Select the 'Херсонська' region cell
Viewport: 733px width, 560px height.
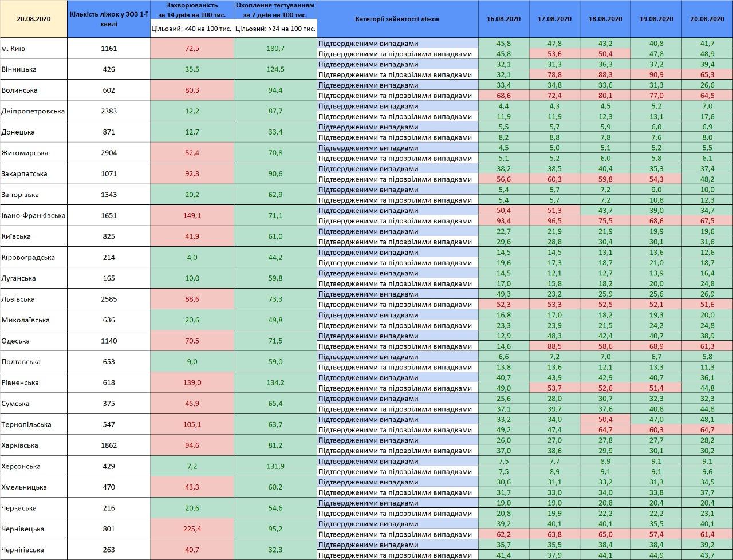[x=33, y=467]
